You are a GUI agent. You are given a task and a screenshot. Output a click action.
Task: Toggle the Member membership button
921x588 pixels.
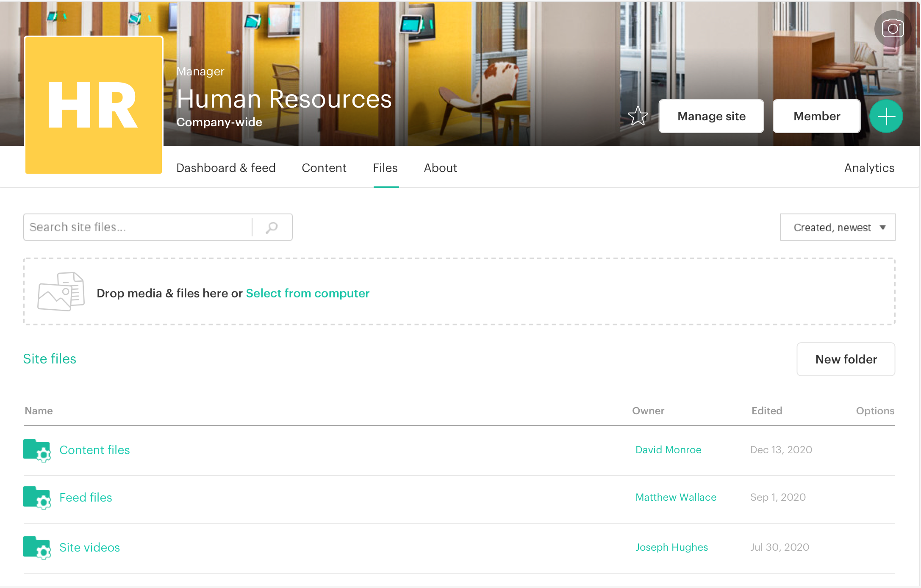(816, 116)
